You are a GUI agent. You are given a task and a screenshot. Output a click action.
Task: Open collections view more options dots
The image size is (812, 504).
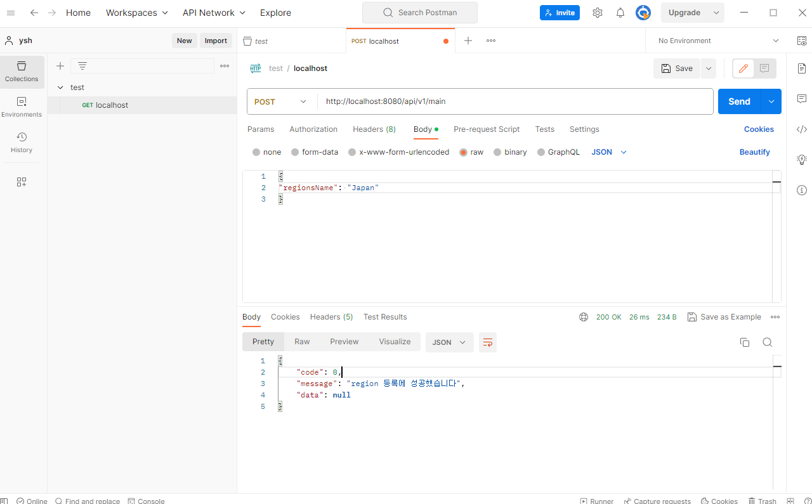tap(225, 66)
